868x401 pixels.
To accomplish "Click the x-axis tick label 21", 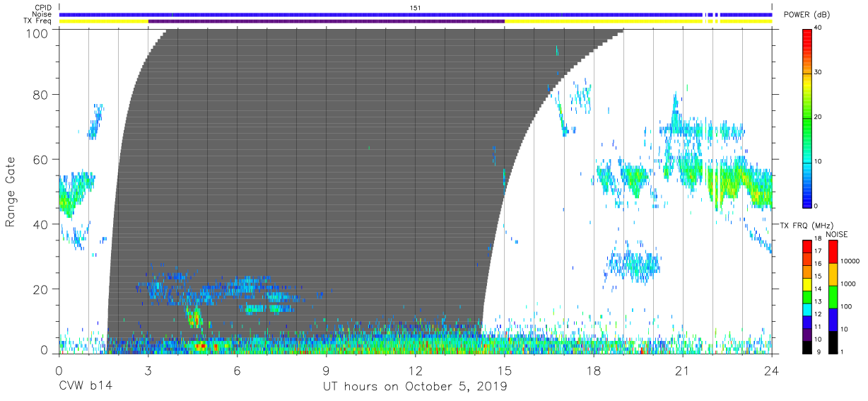I will 682,370.
